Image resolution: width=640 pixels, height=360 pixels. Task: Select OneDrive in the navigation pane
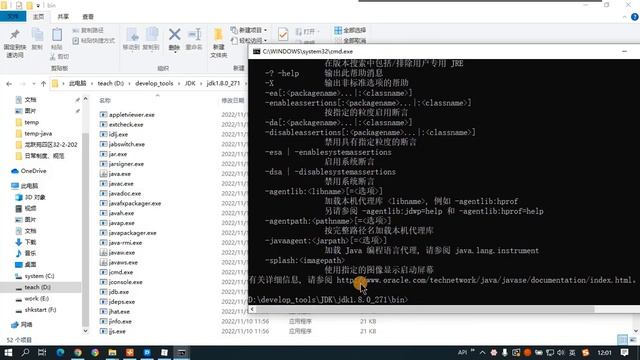click(33, 171)
